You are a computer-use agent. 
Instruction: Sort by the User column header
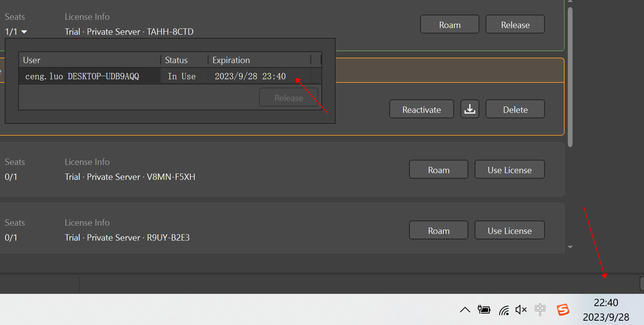click(x=89, y=60)
